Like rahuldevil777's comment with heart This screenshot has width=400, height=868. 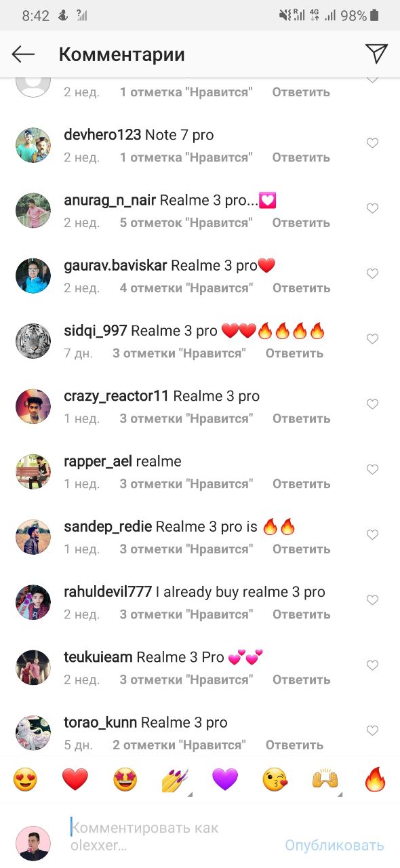372,600
